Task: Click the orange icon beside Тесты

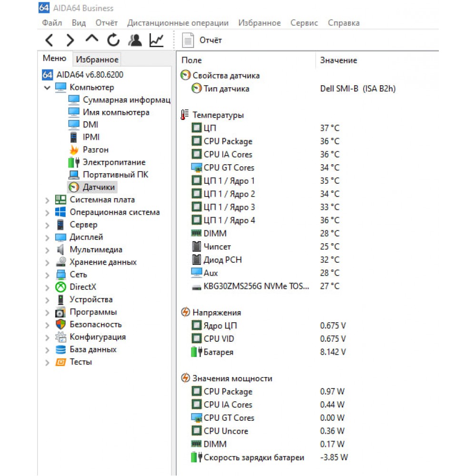Action: [61, 362]
